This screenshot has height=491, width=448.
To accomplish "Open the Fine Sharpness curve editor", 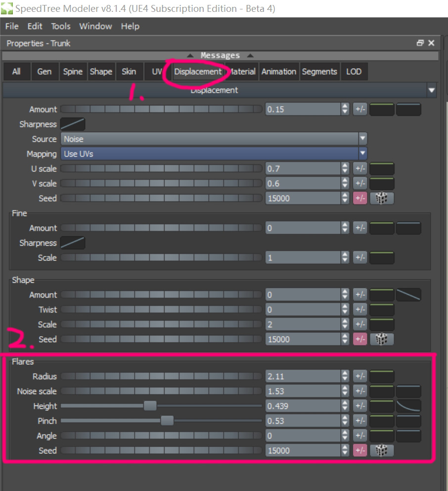I will pos(72,243).
